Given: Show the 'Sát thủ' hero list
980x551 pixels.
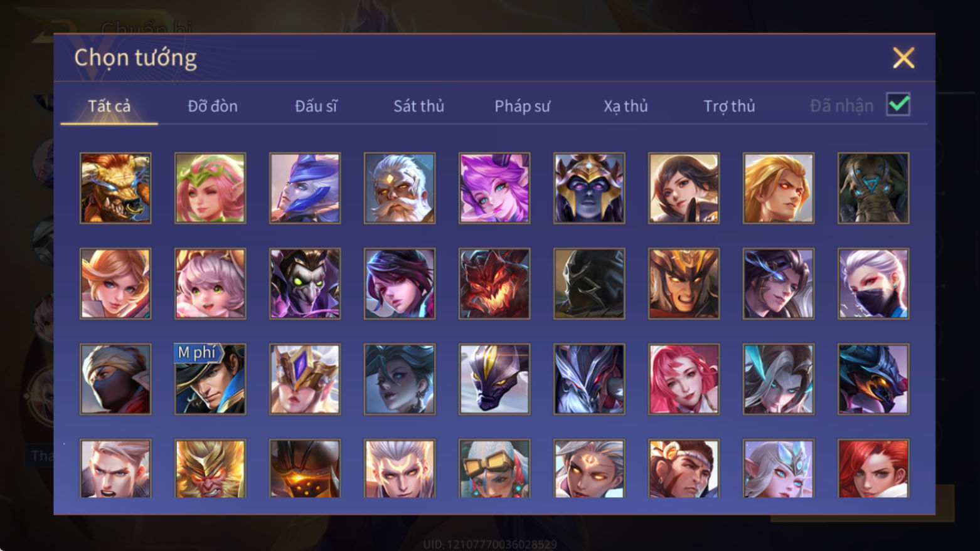Looking at the screenshot, I should pyautogui.click(x=418, y=106).
